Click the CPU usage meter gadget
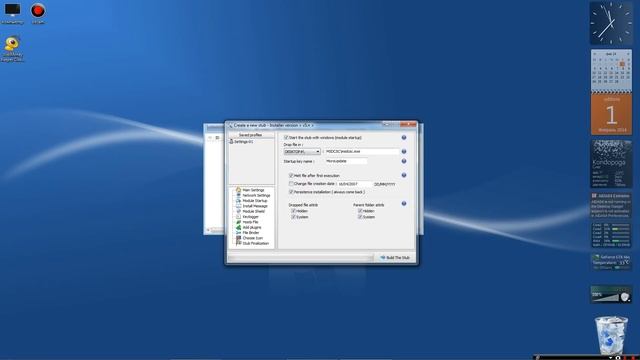The image size is (640, 360). pyautogui.click(x=611, y=235)
